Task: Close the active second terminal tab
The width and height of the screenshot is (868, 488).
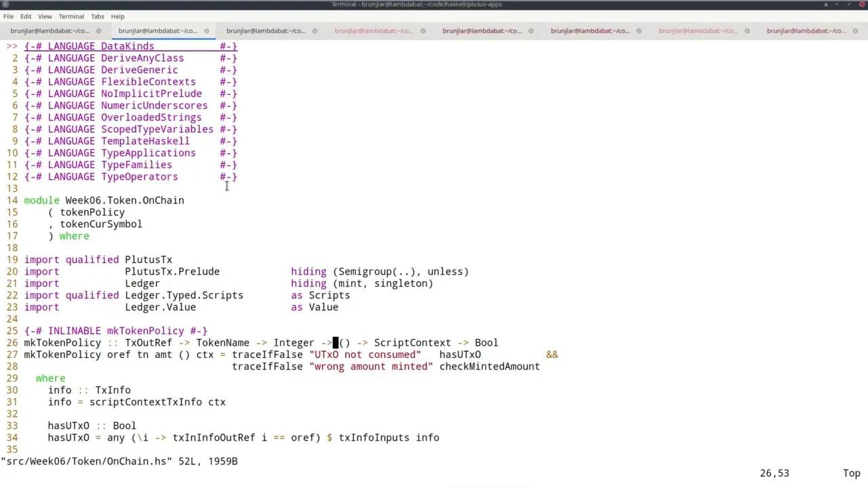Action: point(207,30)
